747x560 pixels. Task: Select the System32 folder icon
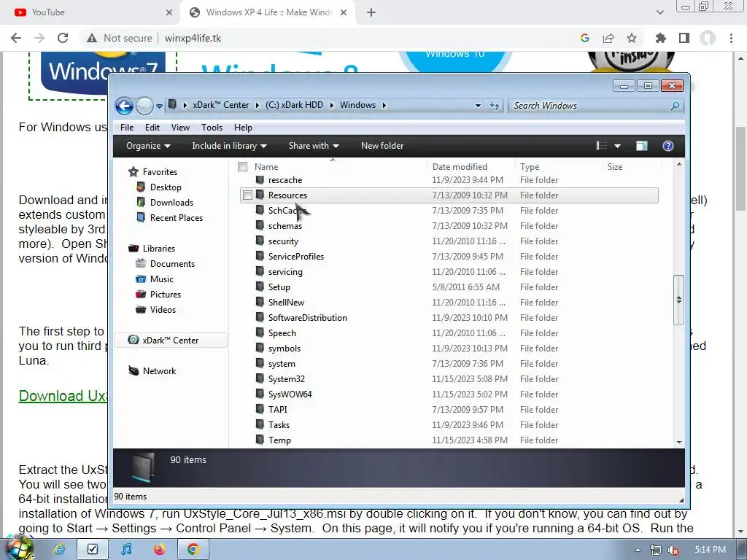click(x=260, y=379)
